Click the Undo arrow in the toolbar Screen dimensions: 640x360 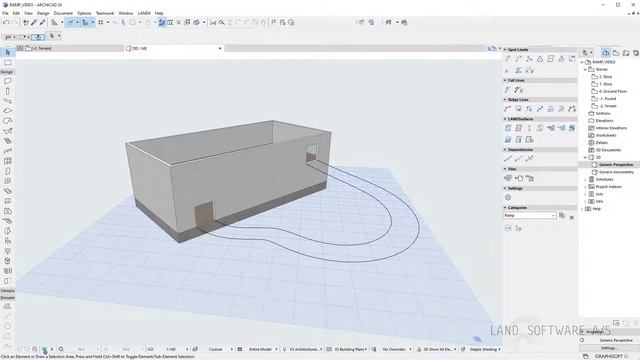pos(6,22)
